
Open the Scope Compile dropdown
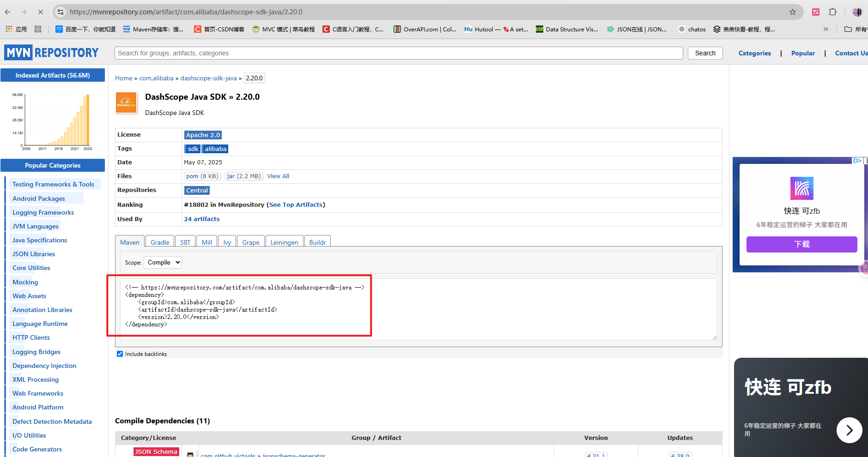point(163,262)
